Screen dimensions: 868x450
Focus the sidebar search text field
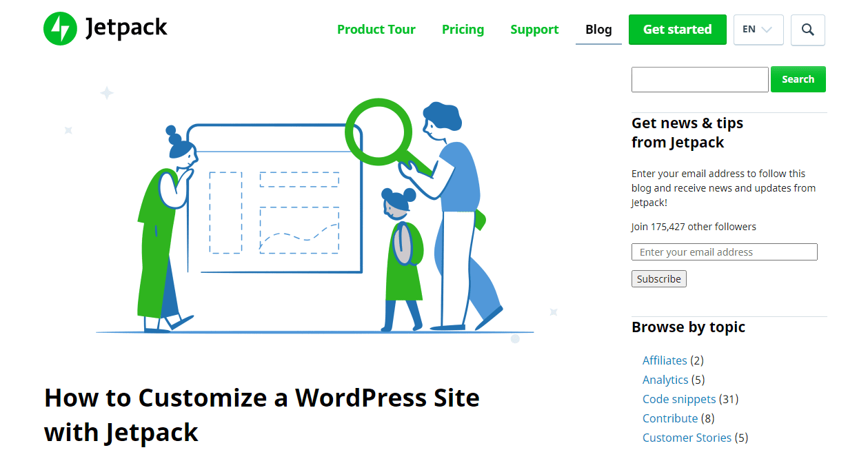tap(700, 79)
